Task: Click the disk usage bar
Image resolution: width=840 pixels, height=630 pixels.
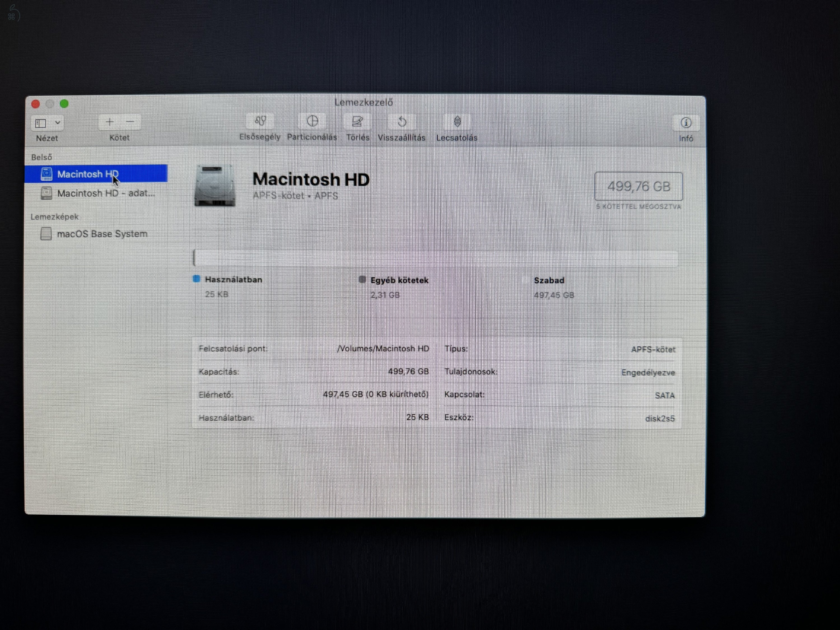Action: (x=436, y=258)
